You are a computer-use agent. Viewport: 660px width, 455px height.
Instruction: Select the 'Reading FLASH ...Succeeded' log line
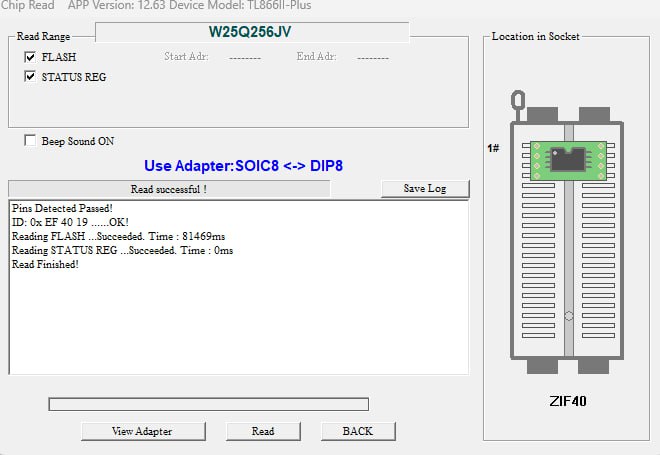tap(118, 236)
